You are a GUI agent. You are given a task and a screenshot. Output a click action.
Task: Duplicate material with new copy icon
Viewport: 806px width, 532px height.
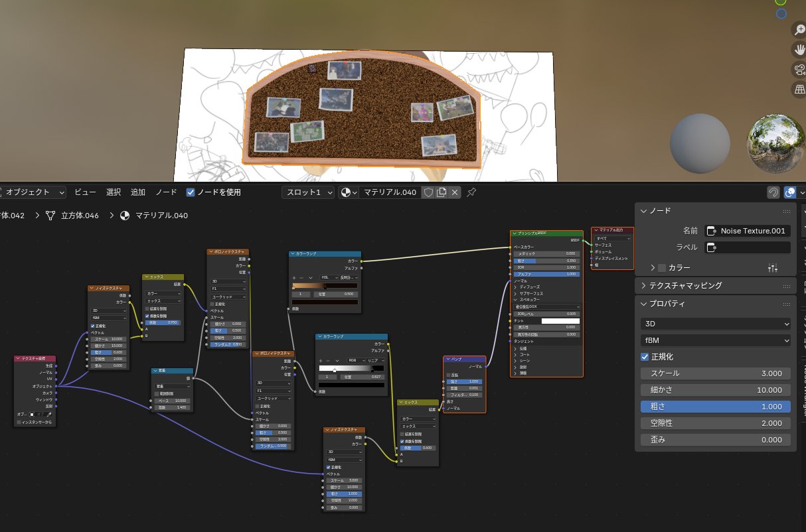(442, 192)
